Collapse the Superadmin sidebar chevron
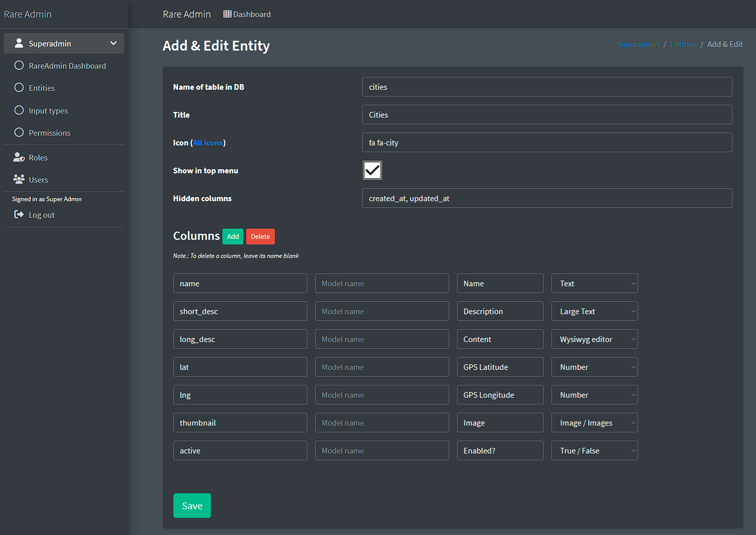 (113, 43)
